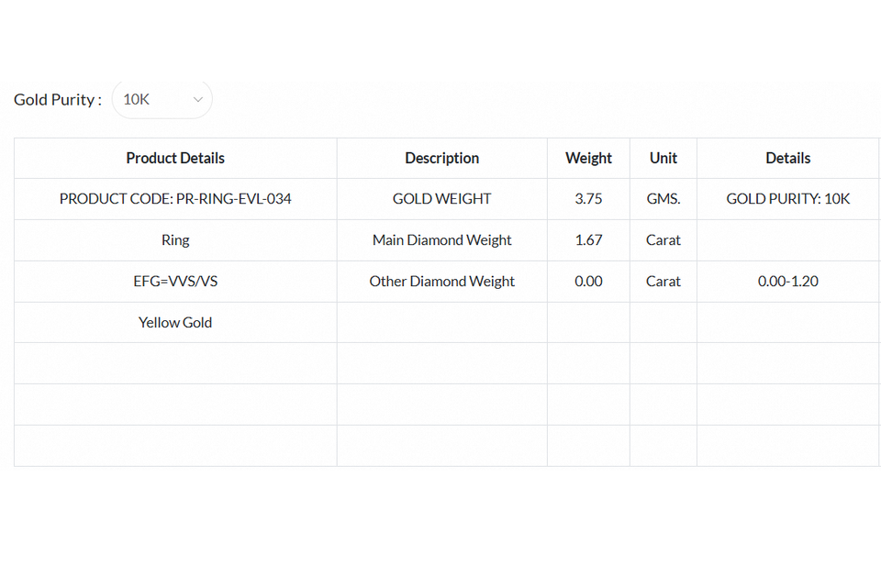This screenshot has height=588, width=881.
Task: Select the 3.75 gold weight value
Action: click(588, 198)
